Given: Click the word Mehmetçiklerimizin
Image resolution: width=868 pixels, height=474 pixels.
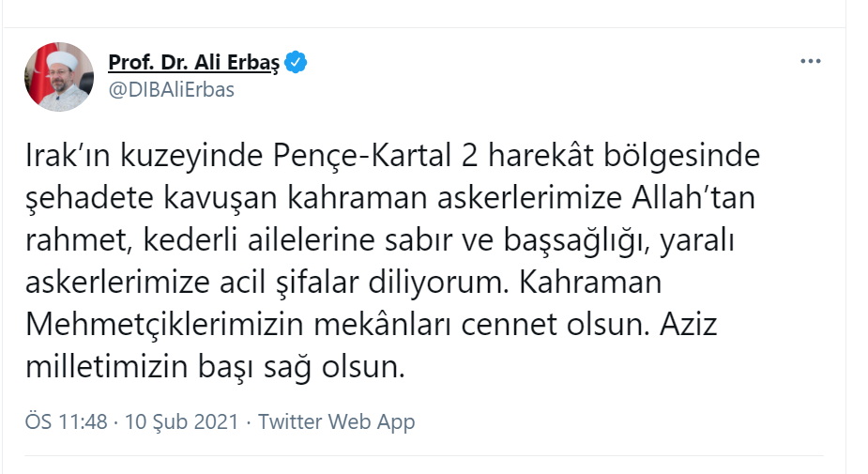Looking at the screenshot, I should coord(132,326).
